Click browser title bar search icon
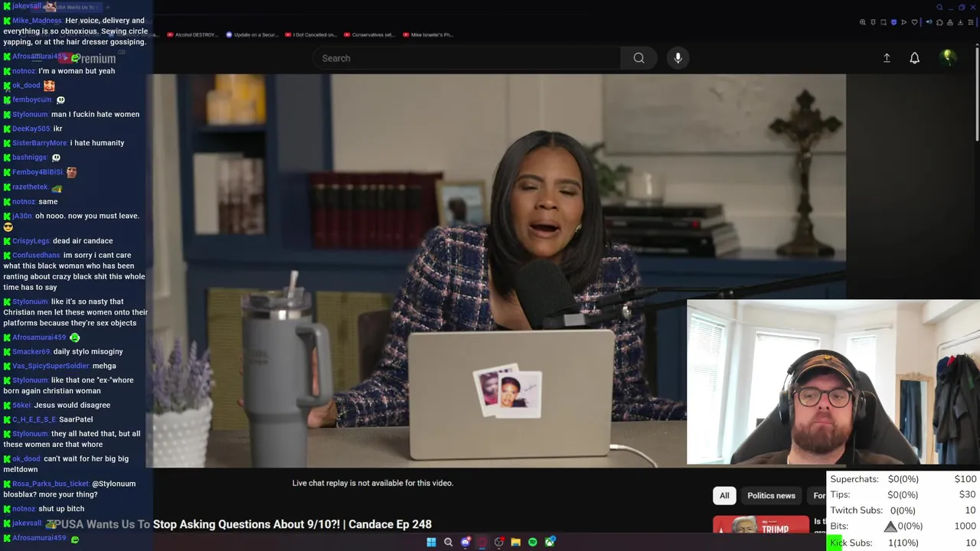The width and height of the screenshot is (980, 551). (x=939, y=8)
